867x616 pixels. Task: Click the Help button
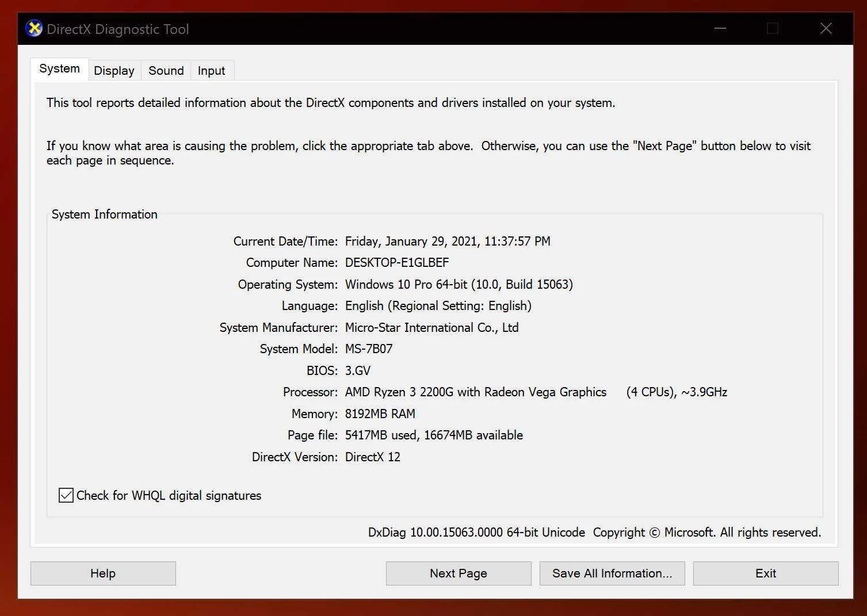103,573
